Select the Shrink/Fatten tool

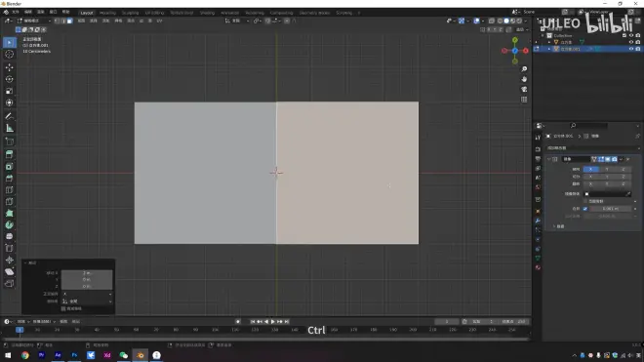(x=10, y=261)
